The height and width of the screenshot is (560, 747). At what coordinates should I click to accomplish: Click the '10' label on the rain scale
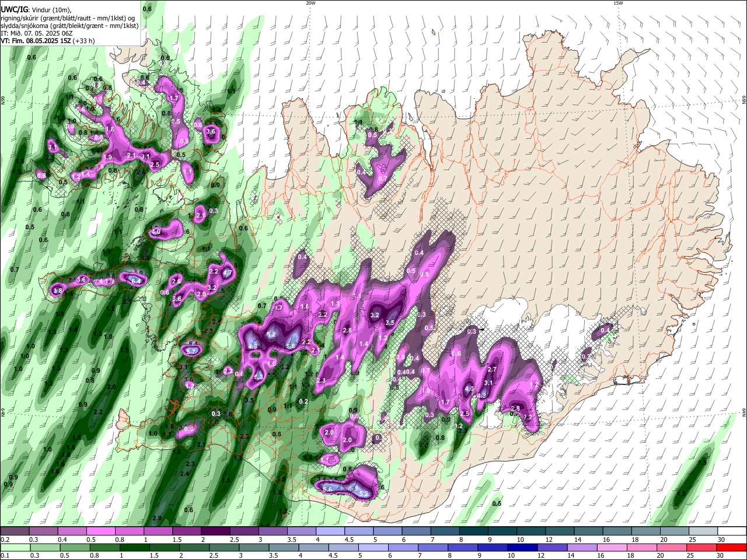pos(511,555)
